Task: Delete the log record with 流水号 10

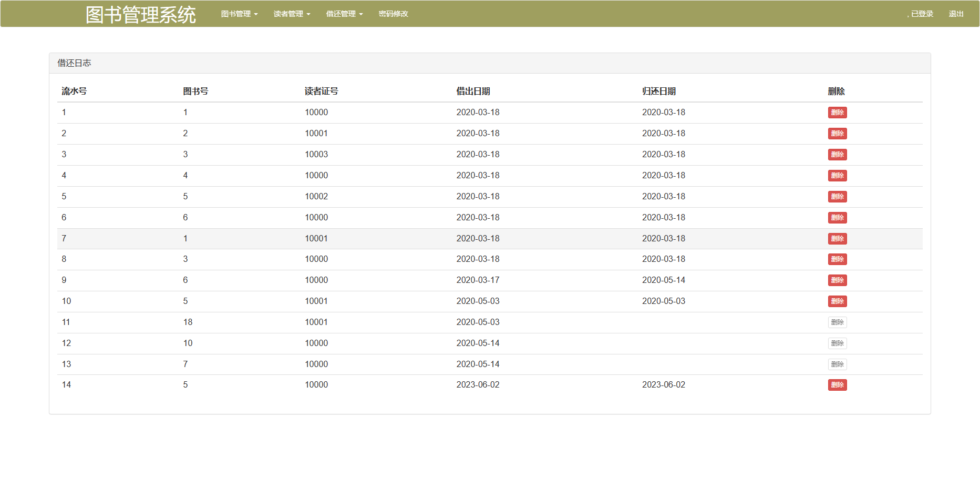Action: (837, 301)
